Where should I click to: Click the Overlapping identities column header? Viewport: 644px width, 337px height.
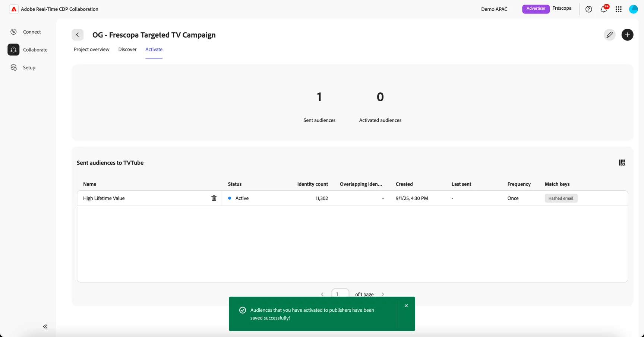361,184
